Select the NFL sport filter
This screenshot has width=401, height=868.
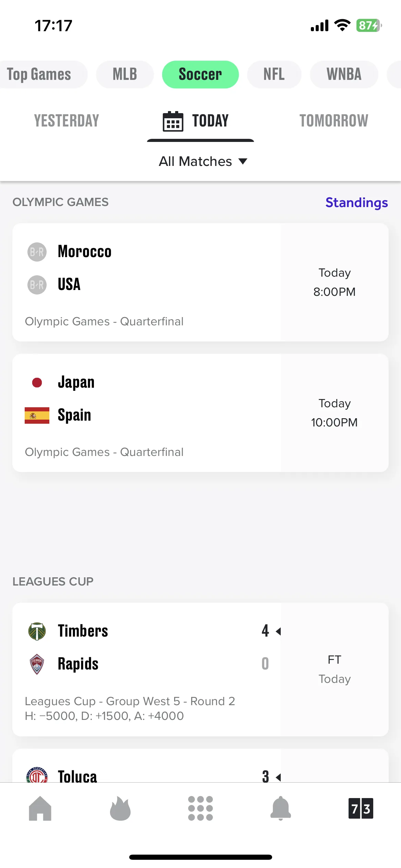[x=274, y=74]
